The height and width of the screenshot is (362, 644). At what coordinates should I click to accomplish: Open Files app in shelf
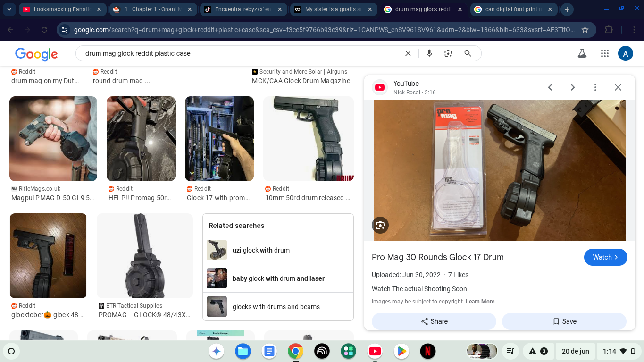pyautogui.click(x=243, y=351)
